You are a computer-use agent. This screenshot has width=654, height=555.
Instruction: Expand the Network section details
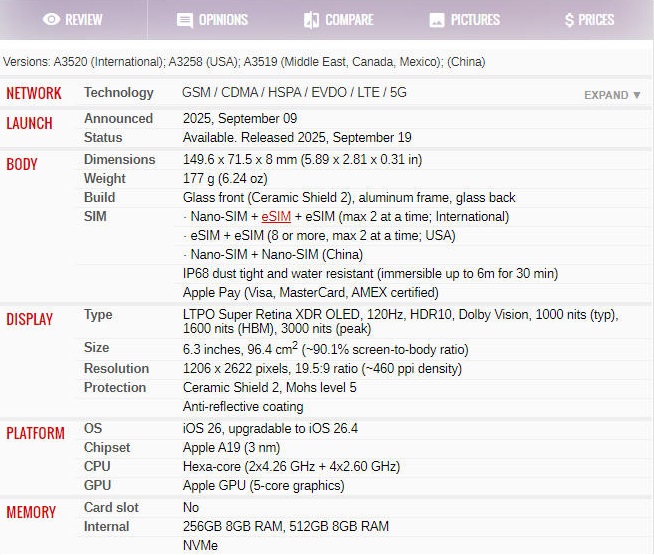(612, 95)
